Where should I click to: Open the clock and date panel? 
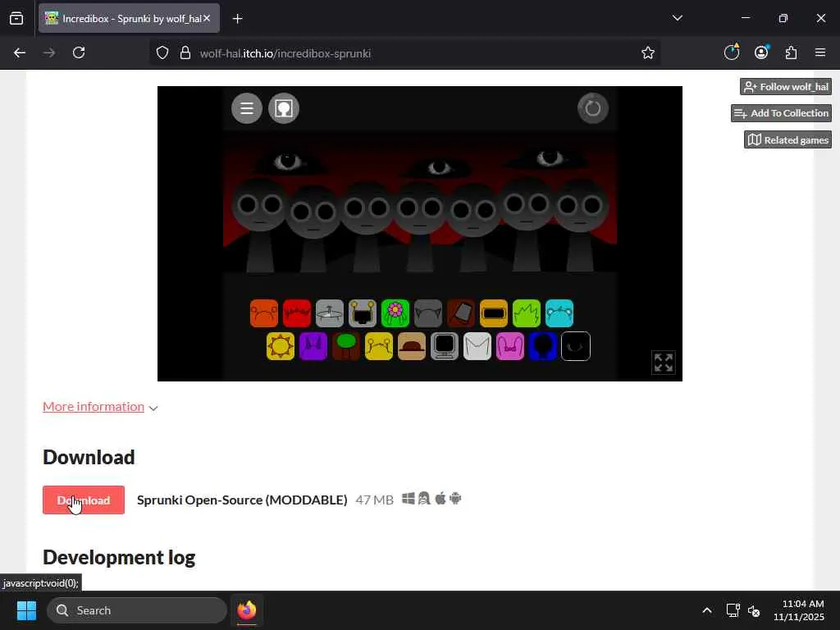[798, 610]
